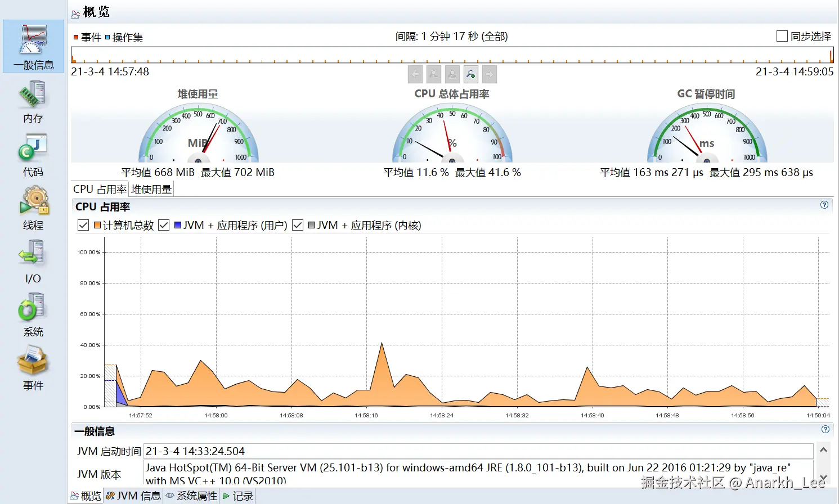Click the JVM 版本 value field

[478, 474]
